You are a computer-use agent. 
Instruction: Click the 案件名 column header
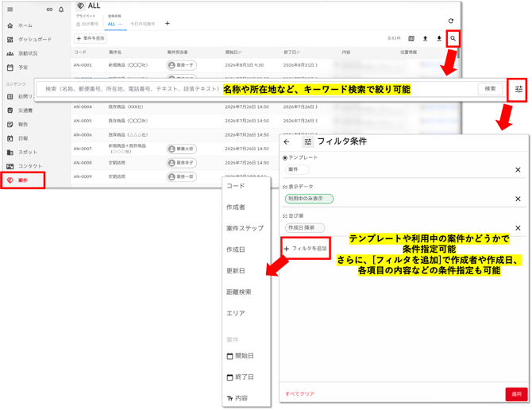pyautogui.click(x=115, y=52)
